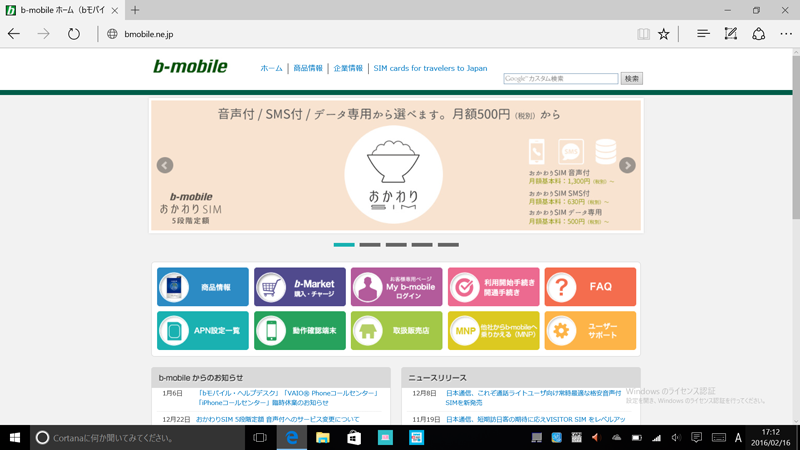This screenshot has width=800, height=450.
Task: Open the 11月19日 VISITOR SIM news release
Action: pos(536,419)
